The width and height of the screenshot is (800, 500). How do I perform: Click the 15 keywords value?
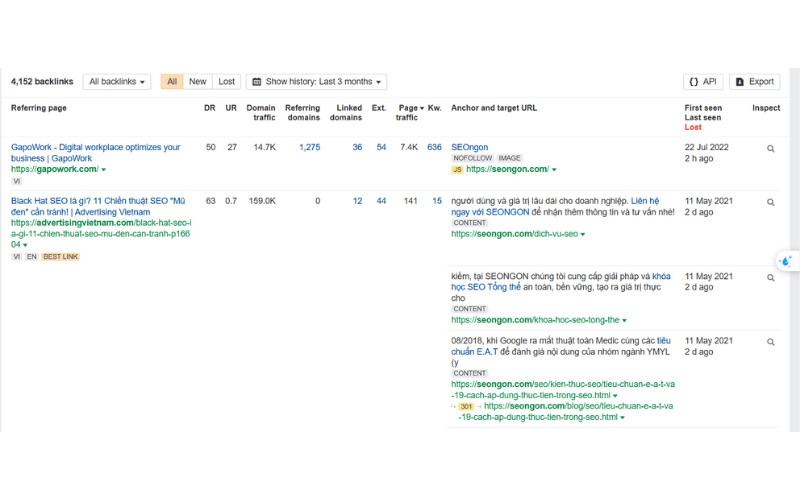pos(437,201)
